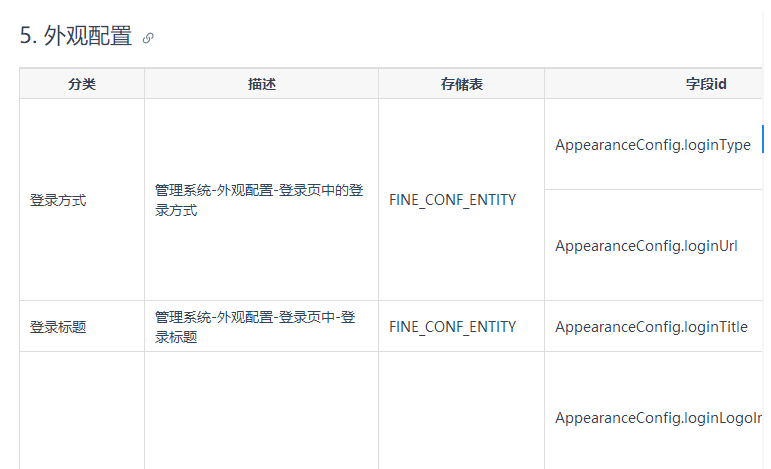The width and height of the screenshot is (771, 469).
Task: Select the 登录方式 category cell
Action: (82, 200)
